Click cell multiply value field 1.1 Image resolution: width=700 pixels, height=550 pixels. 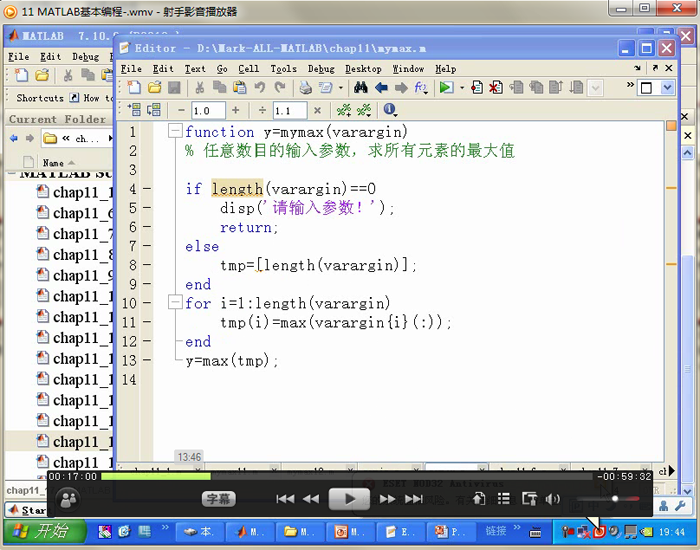coord(290,110)
